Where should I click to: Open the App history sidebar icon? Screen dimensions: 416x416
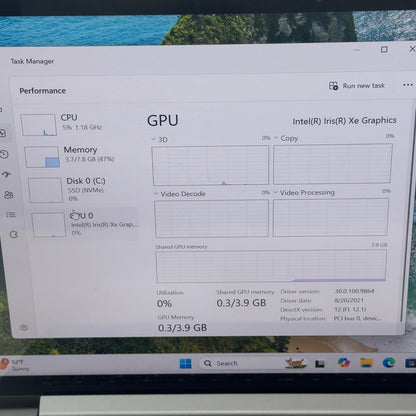click(4, 154)
